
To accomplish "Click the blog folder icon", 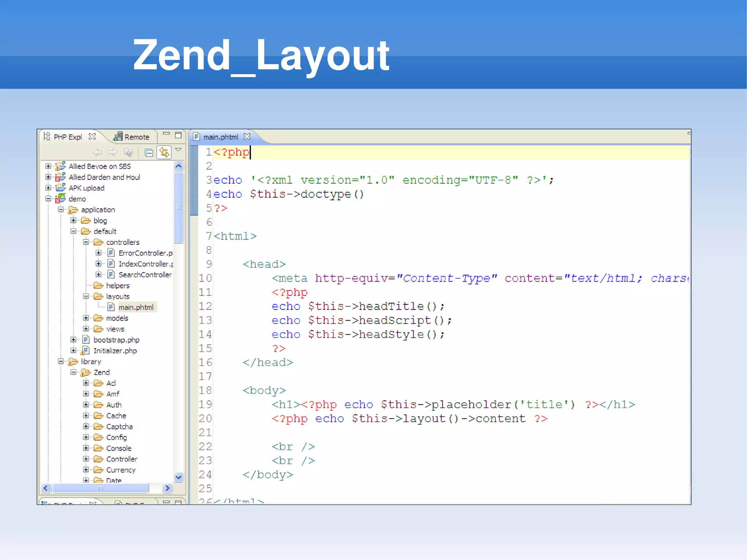I will click(x=86, y=220).
